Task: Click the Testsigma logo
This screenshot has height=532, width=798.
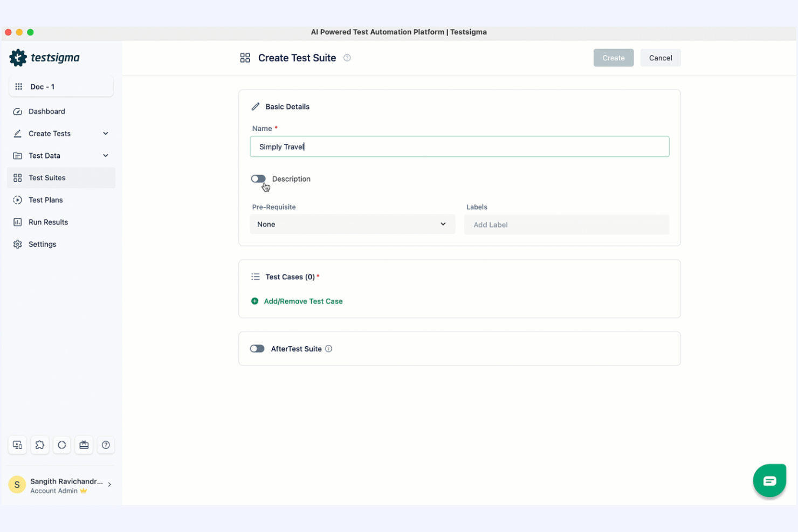Action: tap(45, 57)
